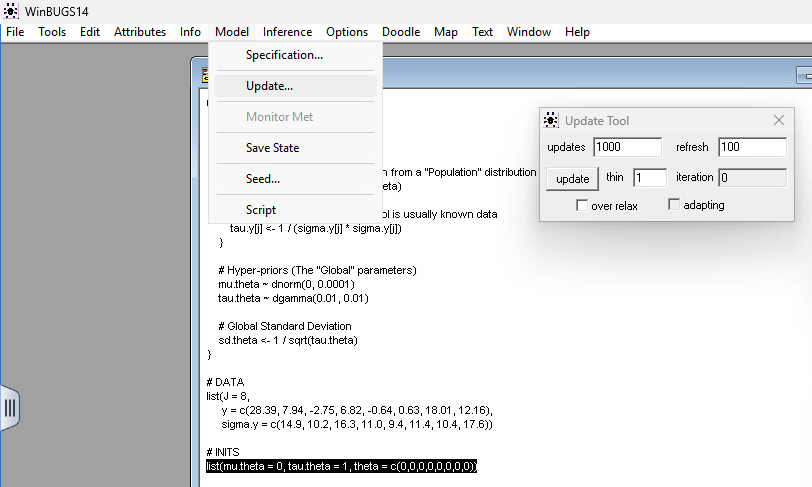Screen dimensions: 812x487
Task: Open the Seed... menu option
Action: tap(262, 179)
